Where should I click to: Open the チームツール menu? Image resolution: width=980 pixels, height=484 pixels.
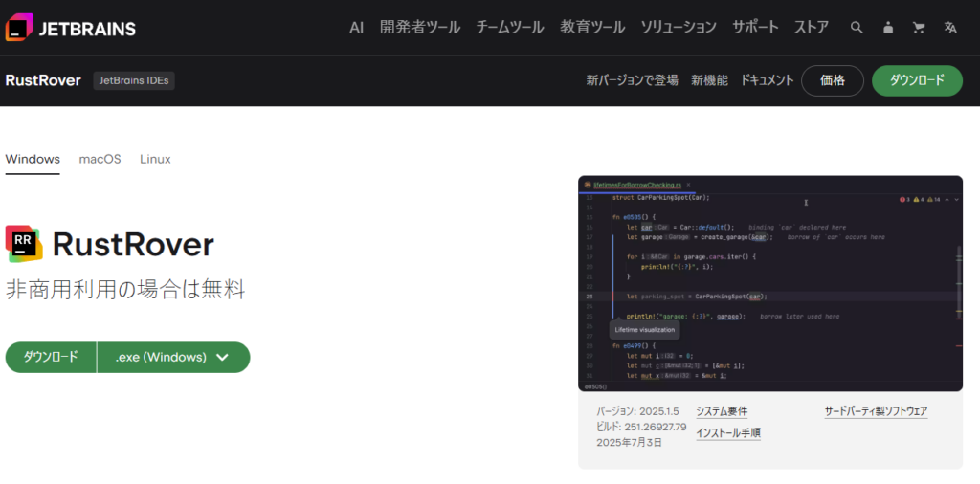coord(510,28)
